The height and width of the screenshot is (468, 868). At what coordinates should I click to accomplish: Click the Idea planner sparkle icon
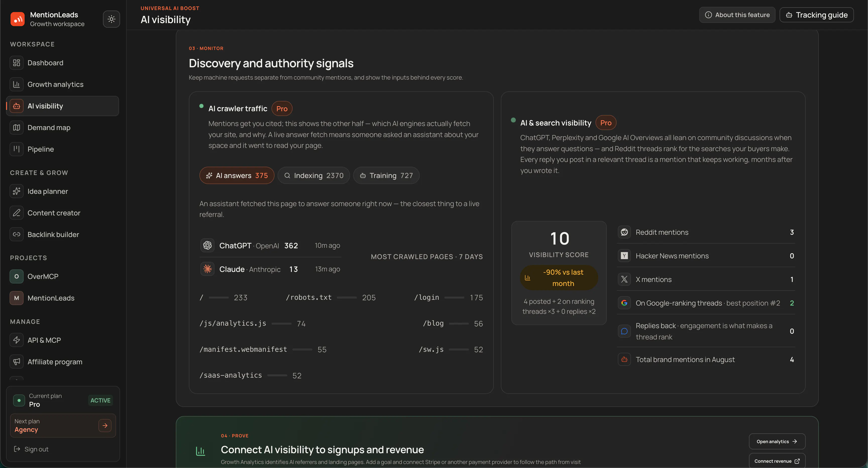pos(17,191)
